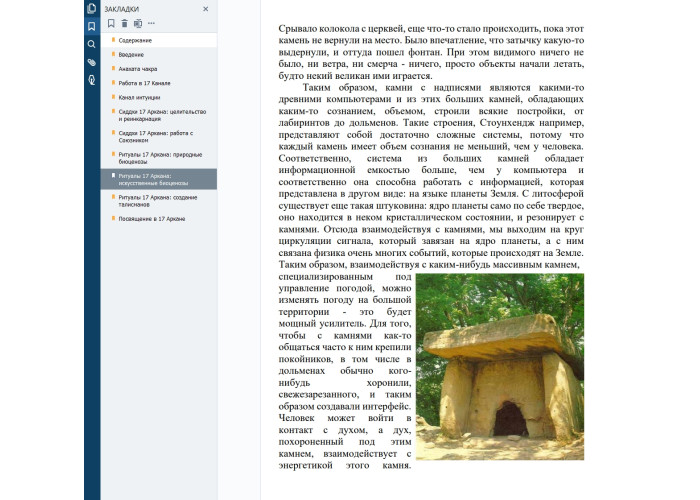The height and width of the screenshot is (500, 700).
Task: Open Посвящение в 17 Аркане bookmark
Action: pyautogui.click(x=152, y=218)
